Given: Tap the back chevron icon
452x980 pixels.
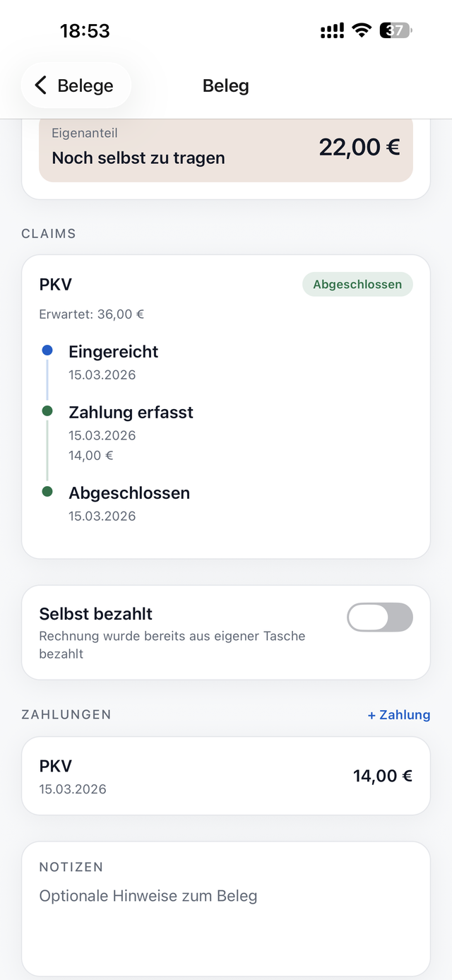Looking at the screenshot, I should coord(40,85).
